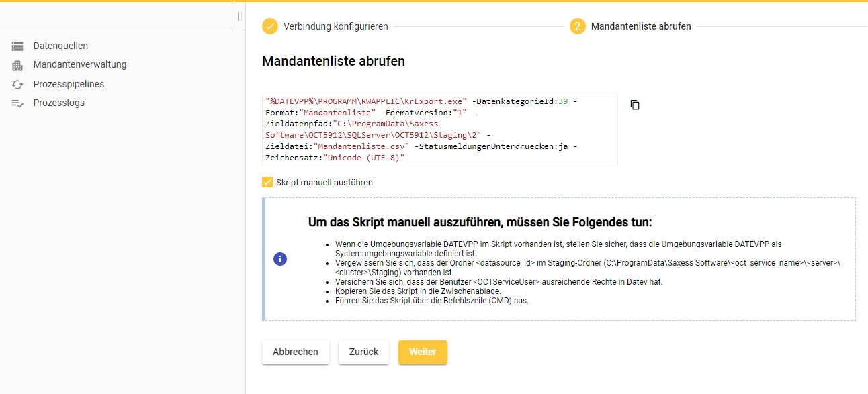Proceed with the yellow Weiter button
This screenshot has height=394, width=868.
click(423, 352)
